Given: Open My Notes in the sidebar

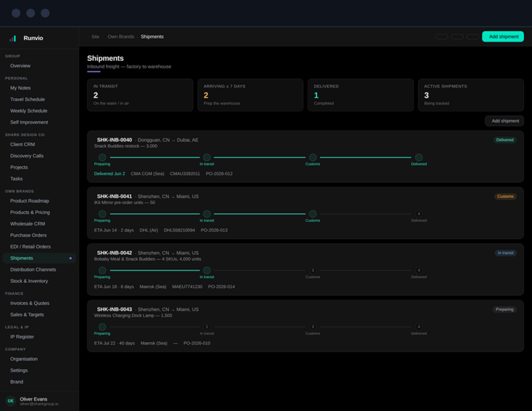Looking at the screenshot, I should pyautogui.click(x=20, y=88).
